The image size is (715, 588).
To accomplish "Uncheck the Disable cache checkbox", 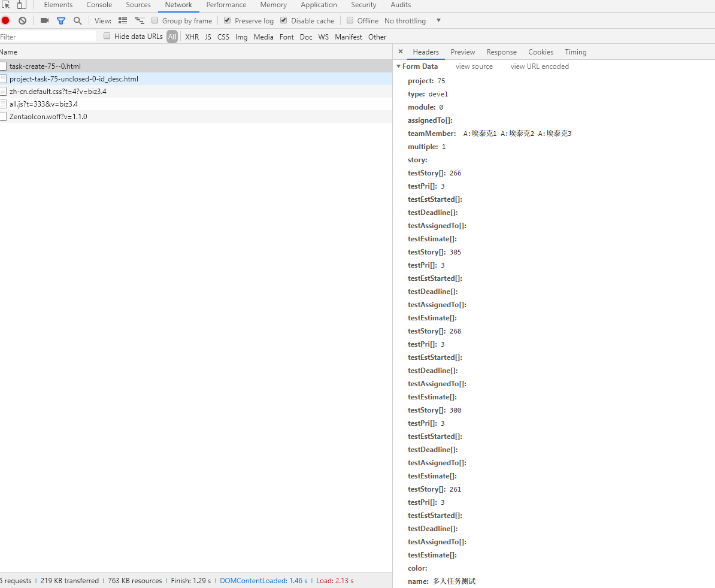I will (x=284, y=20).
